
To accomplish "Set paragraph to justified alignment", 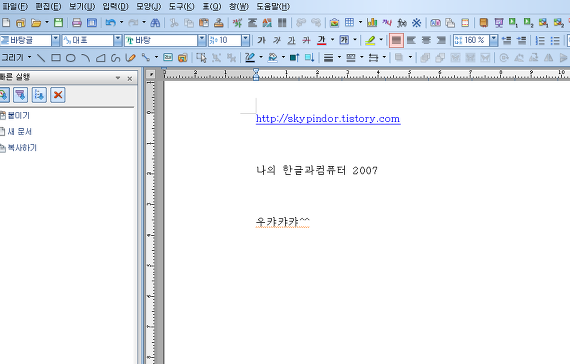I will (x=396, y=40).
